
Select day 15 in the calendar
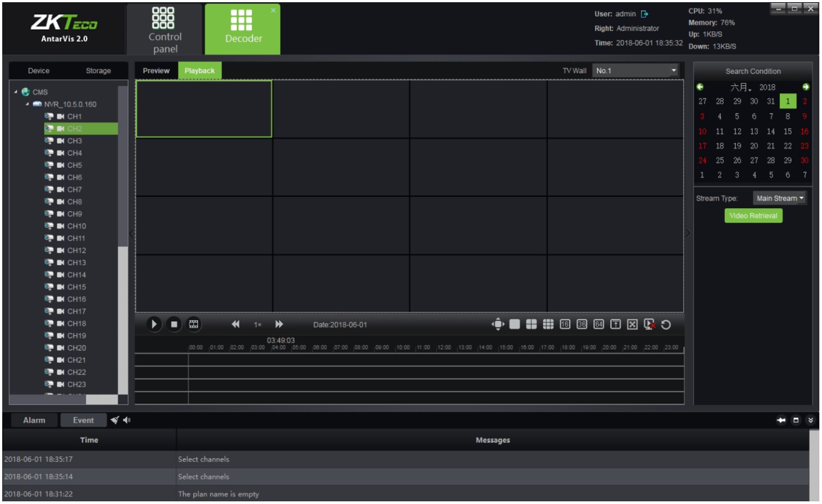(787, 131)
